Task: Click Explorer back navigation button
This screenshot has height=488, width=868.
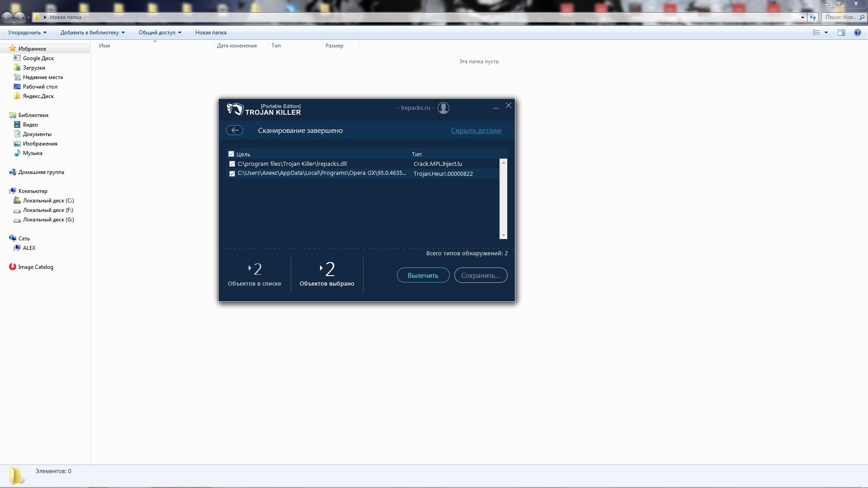Action: point(7,17)
